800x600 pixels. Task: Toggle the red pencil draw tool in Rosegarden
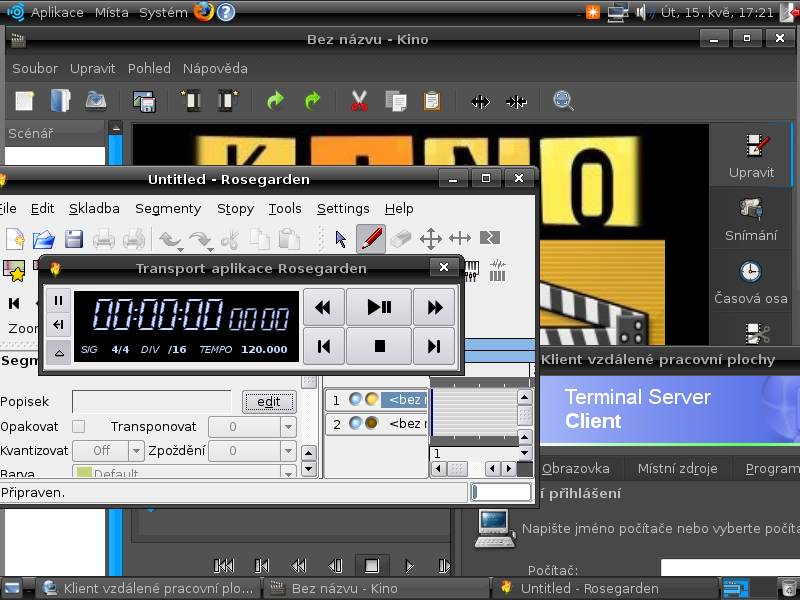371,238
